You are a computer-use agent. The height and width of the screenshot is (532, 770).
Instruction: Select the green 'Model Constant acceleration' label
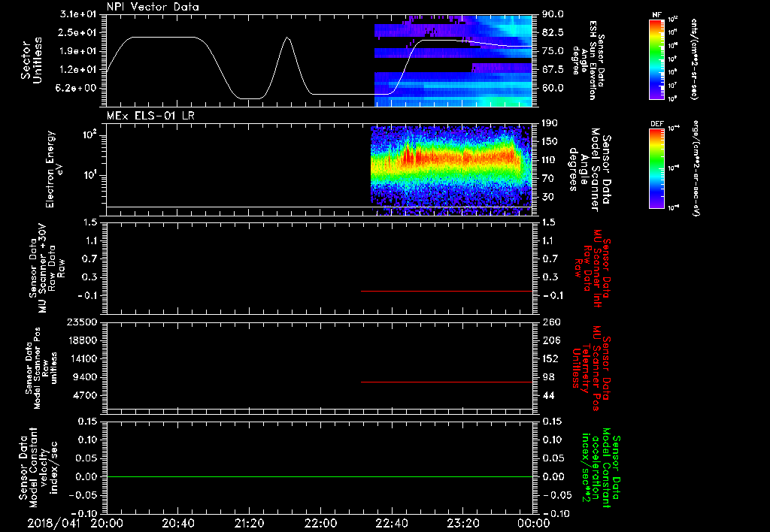600,467
